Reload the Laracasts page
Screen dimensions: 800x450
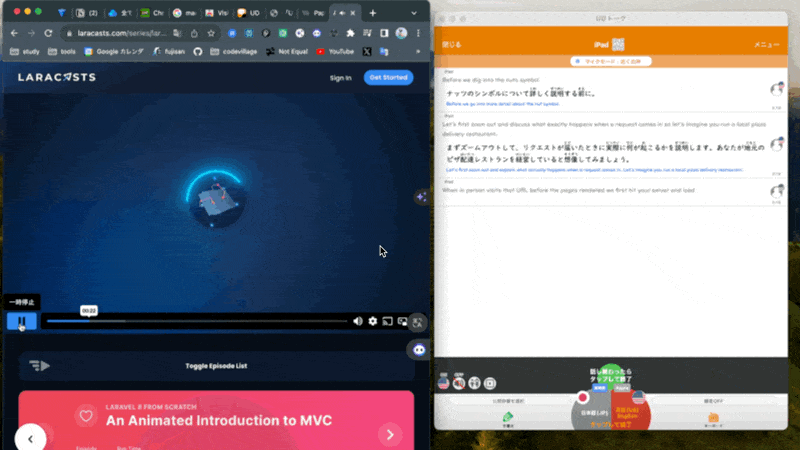pyautogui.click(x=48, y=33)
